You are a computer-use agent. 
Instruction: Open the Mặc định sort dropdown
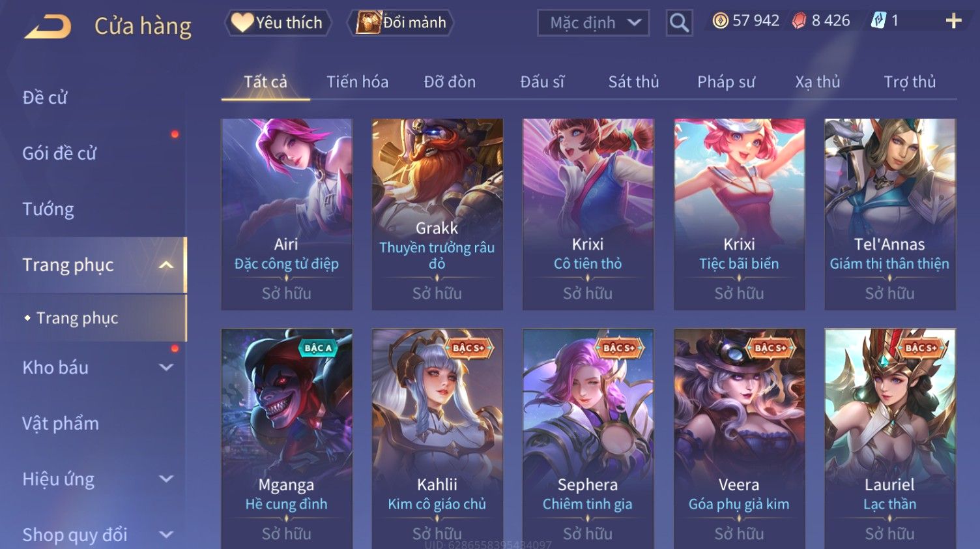coord(593,23)
